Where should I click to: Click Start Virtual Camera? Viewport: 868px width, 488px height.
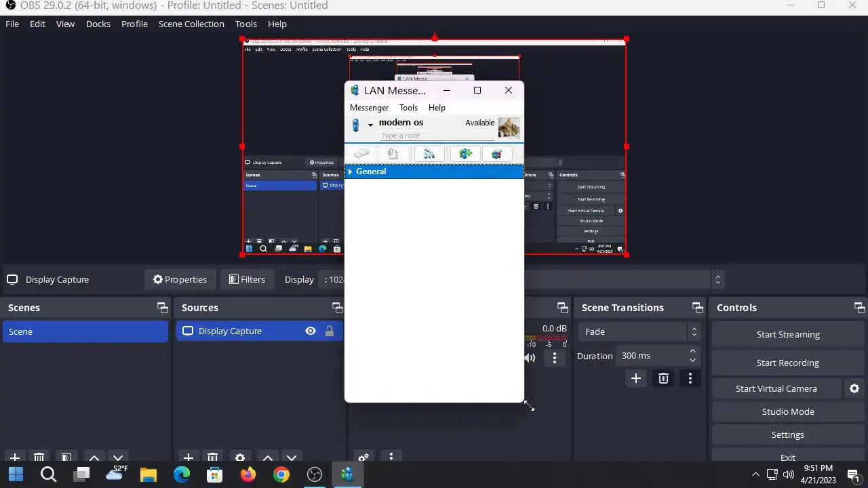(x=776, y=388)
